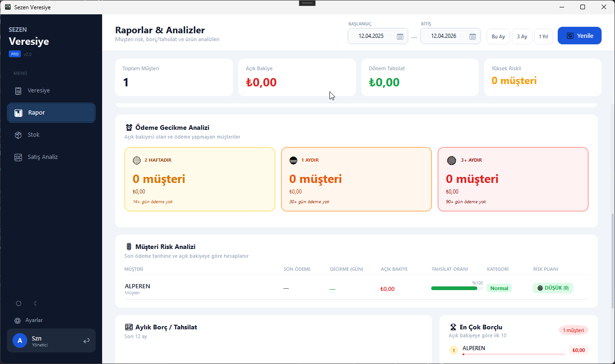This screenshot has height=364, width=615.
Task: Click the RİSK PUANI column header
Action: (x=545, y=269)
